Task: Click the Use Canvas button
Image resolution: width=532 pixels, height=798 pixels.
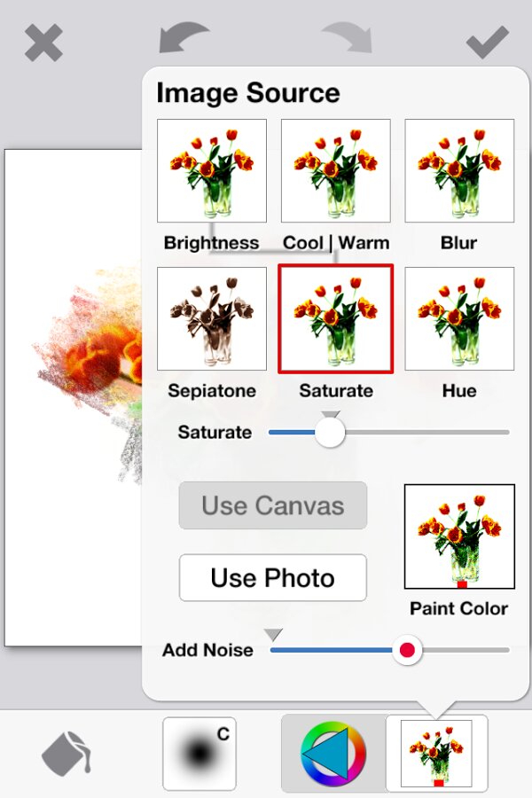Action: click(272, 505)
